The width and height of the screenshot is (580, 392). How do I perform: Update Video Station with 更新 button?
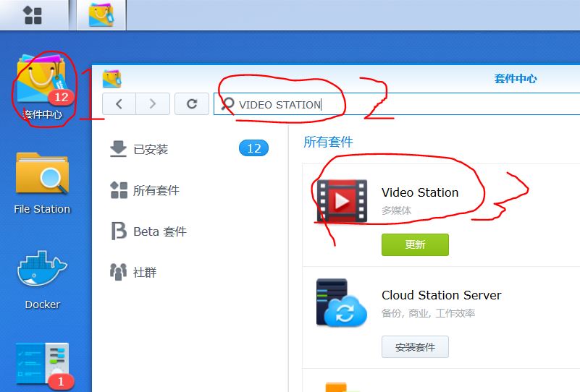pyautogui.click(x=415, y=244)
